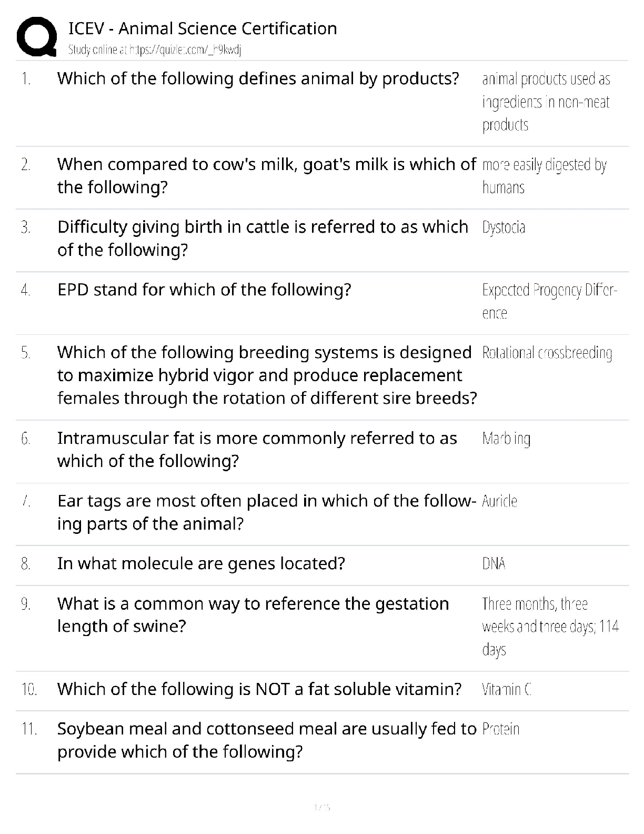
Task: Click the page number at the bottom
Action: point(321,807)
